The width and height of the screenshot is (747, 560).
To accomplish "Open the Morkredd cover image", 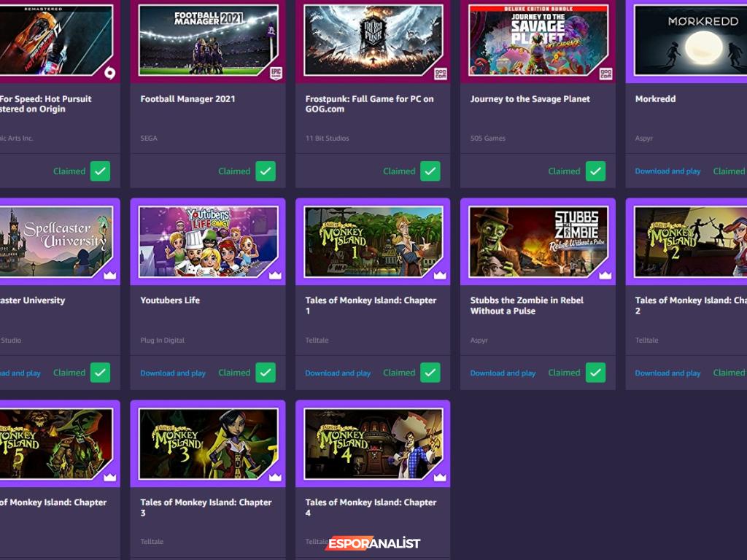I will 690,41.
